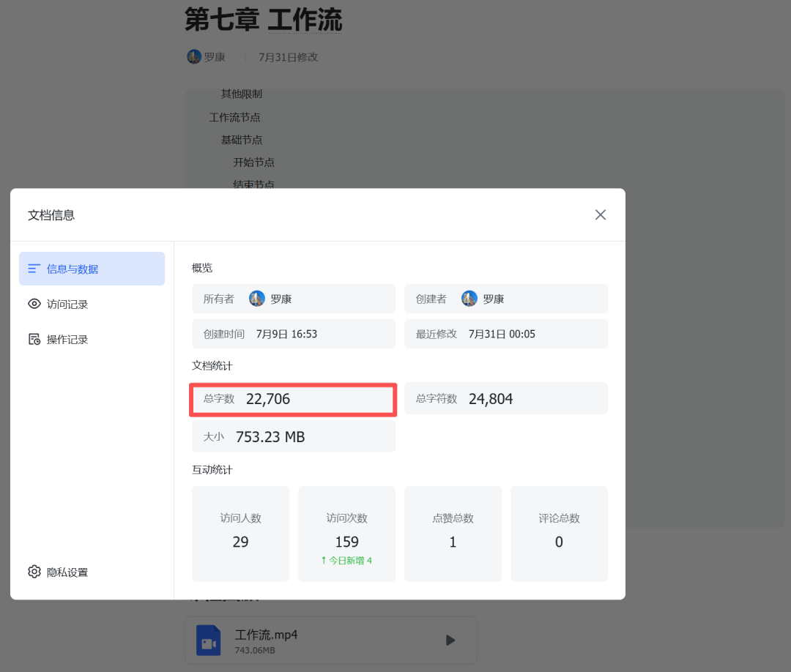This screenshot has width=791, height=672.
Task: Go to 其他限制 in the outline
Action: (242, 94)
